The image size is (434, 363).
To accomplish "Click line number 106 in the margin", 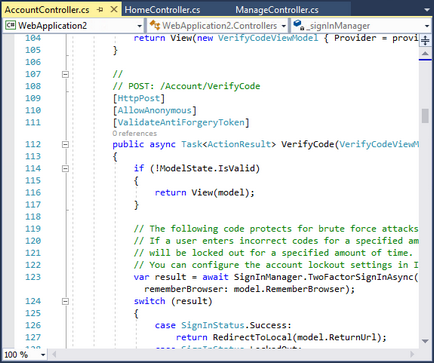I will click(x=33, y=62).
